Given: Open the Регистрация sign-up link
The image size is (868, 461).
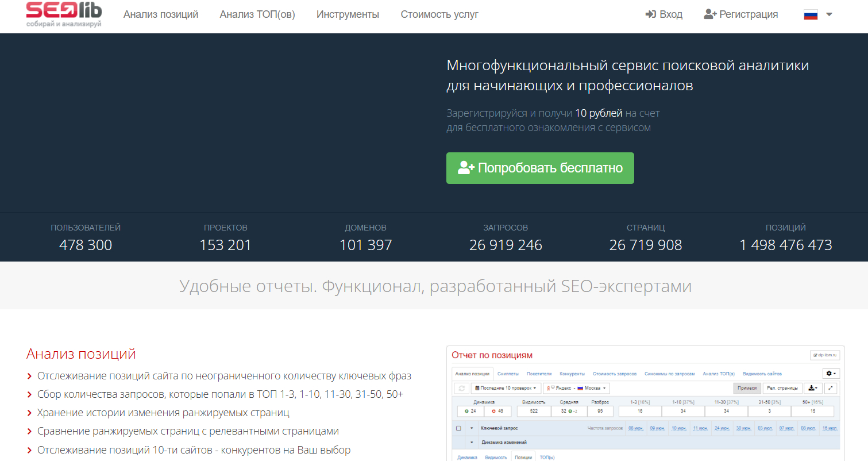Looking at the screenshot, I should tap(741, 14).
